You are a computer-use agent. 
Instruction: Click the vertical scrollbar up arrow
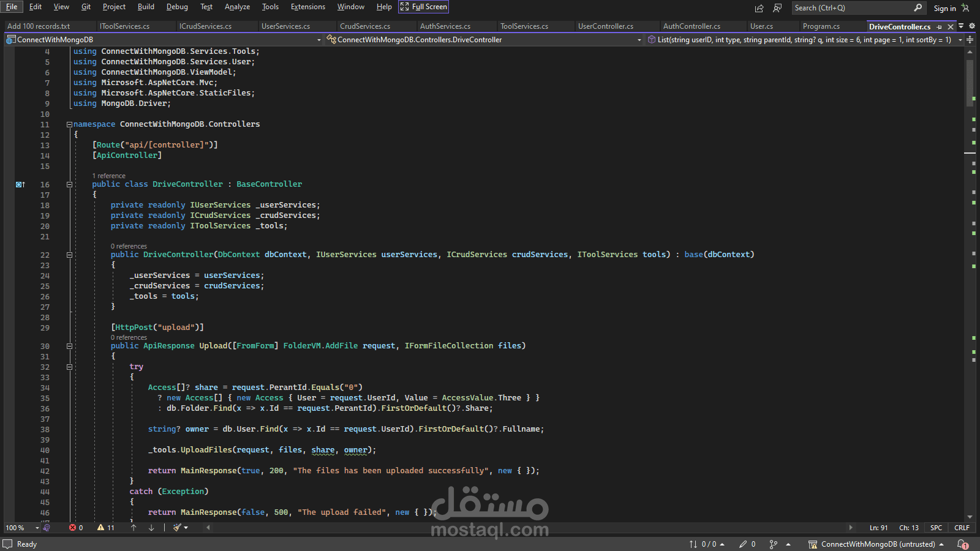[x=970, y=51]
